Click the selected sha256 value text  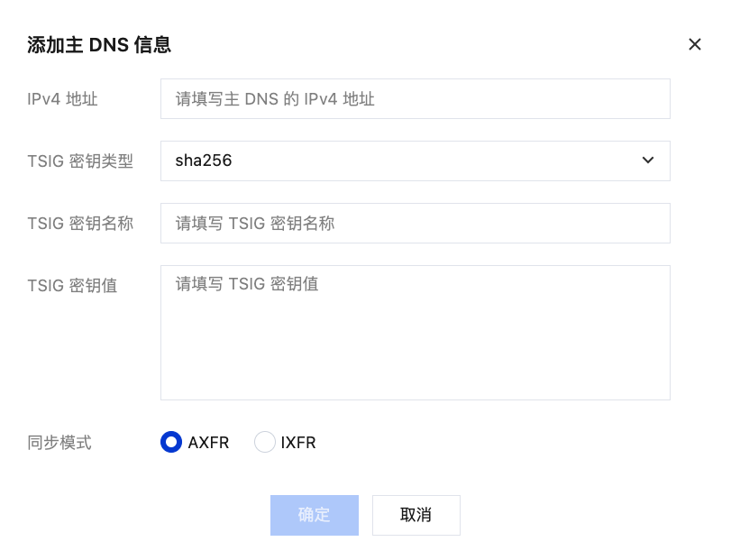[x=204, y=161]
